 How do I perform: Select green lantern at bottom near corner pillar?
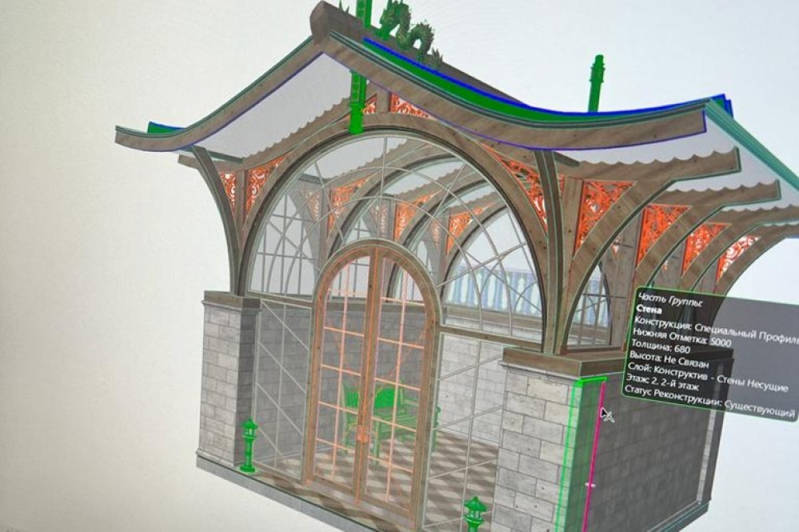tap(475, 513)
